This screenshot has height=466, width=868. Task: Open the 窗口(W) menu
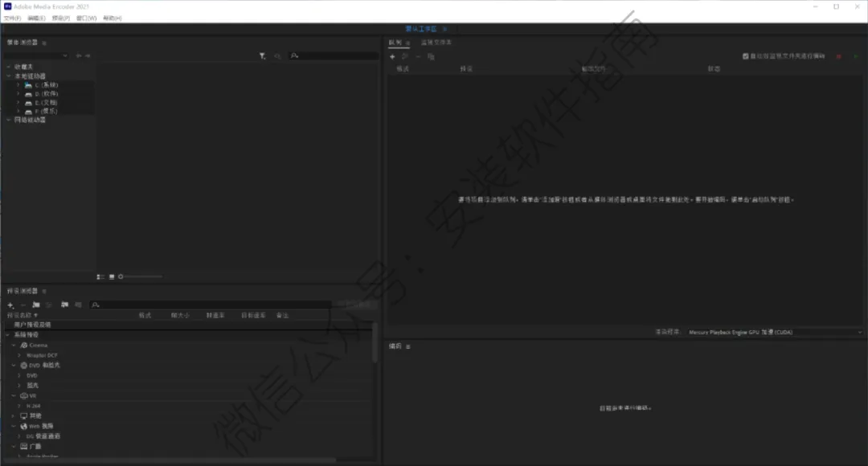click(86, 18)
